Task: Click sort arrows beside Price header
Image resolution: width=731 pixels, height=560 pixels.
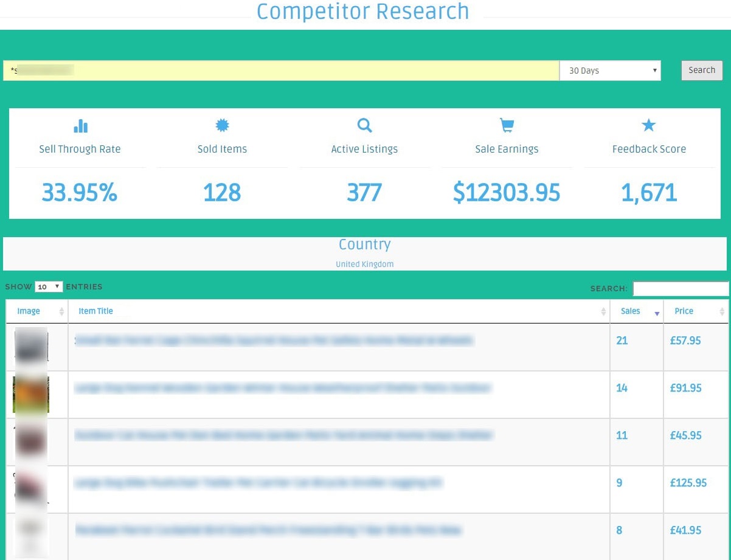Action: (722, 311)
